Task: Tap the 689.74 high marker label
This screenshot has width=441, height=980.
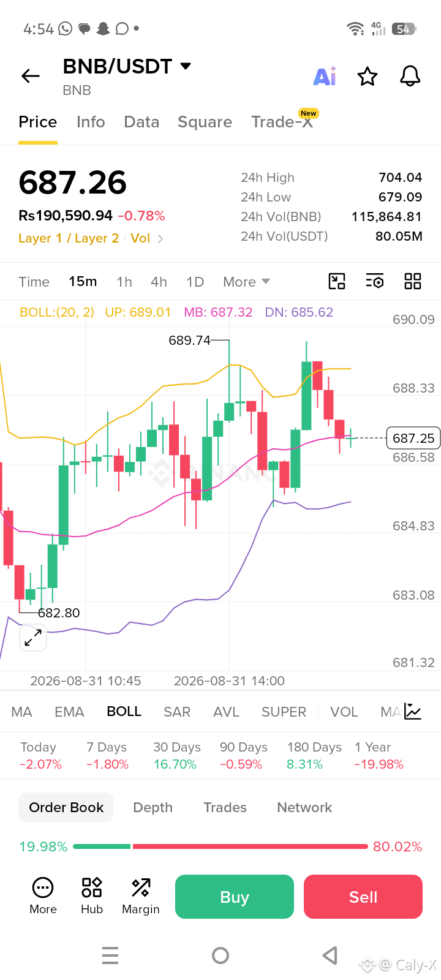Action: tap(189, 341)
